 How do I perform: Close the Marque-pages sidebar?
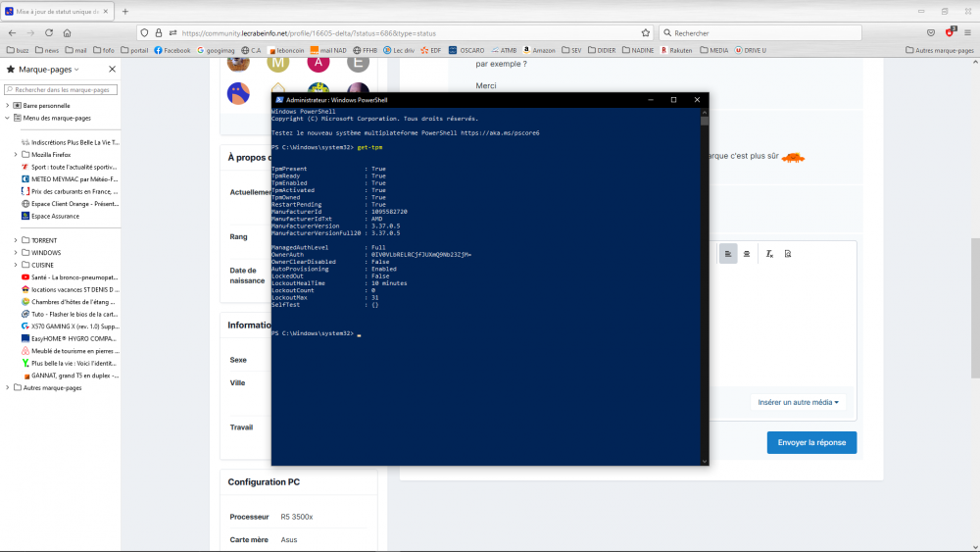coord(112,70)
